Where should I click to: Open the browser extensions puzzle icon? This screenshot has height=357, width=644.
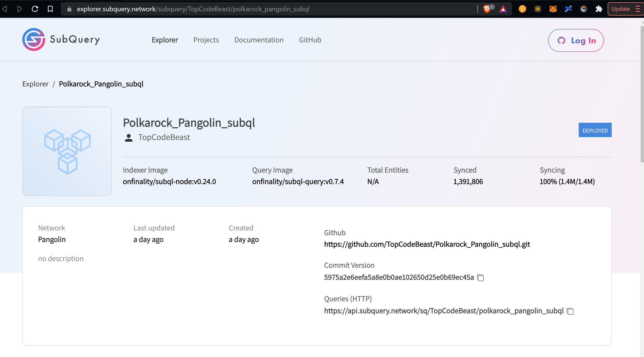click(x=599, y=9)
